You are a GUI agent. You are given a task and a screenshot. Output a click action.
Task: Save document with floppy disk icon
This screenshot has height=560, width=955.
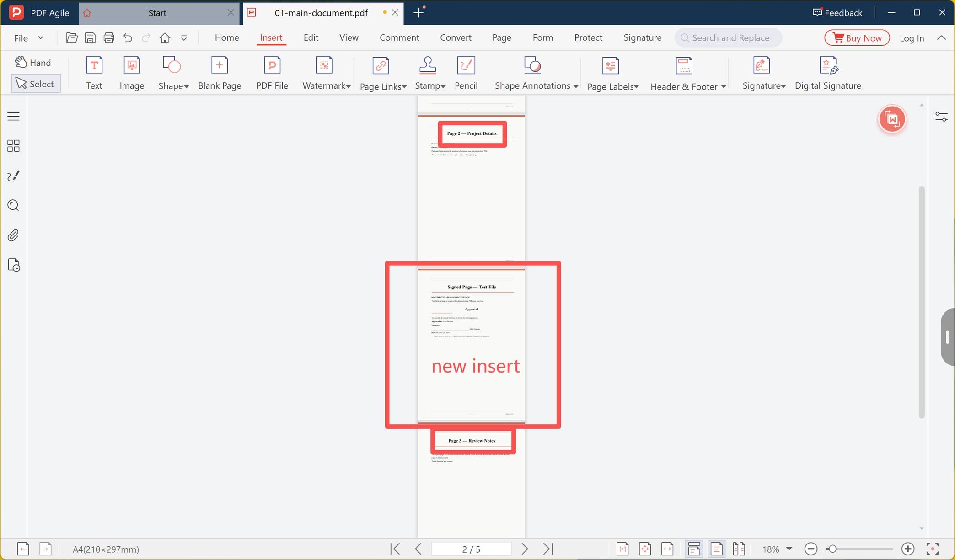91,38
